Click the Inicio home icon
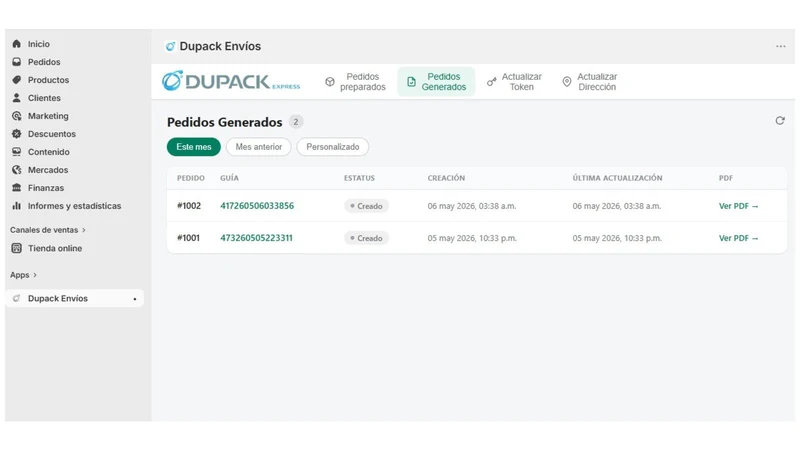This screenshot has height=450, width=800. click(16, 44)
